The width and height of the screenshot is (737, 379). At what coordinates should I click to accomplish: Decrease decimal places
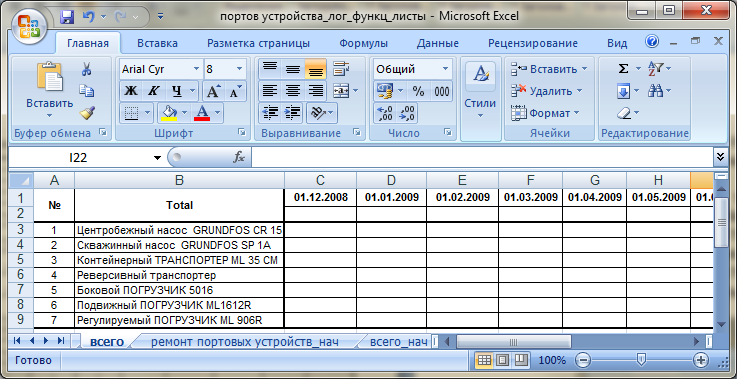(x=407, y=113)
